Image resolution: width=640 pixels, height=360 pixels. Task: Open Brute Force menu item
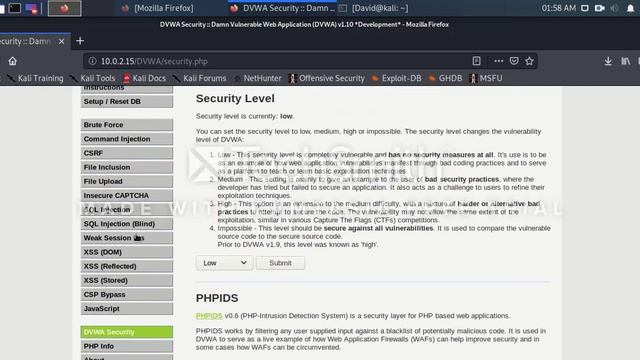click(x=127, y=124)
